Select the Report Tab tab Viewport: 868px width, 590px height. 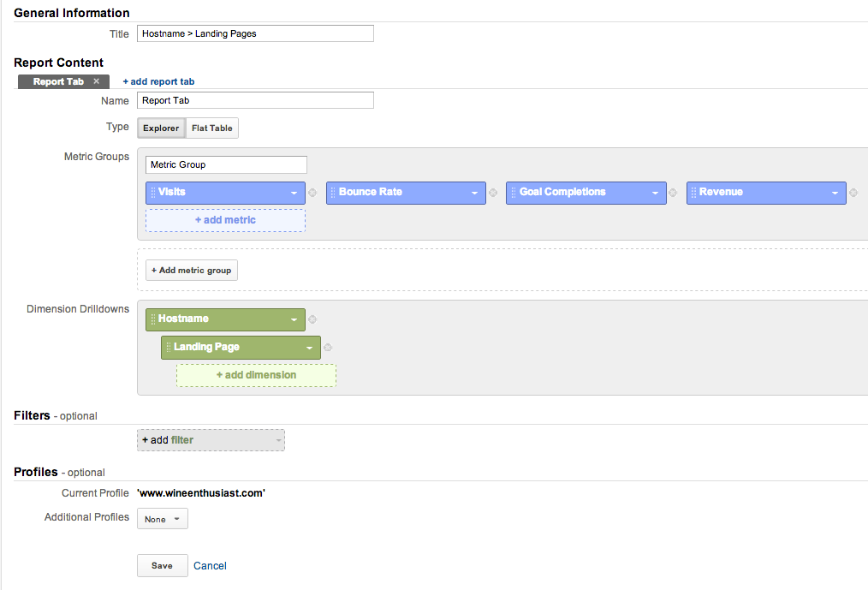(x=57, y=81)
